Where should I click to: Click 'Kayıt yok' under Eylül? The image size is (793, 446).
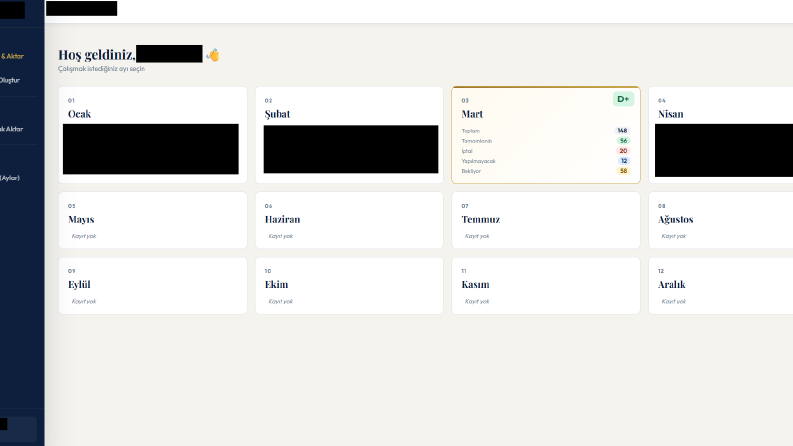click(x=83, y=301)
